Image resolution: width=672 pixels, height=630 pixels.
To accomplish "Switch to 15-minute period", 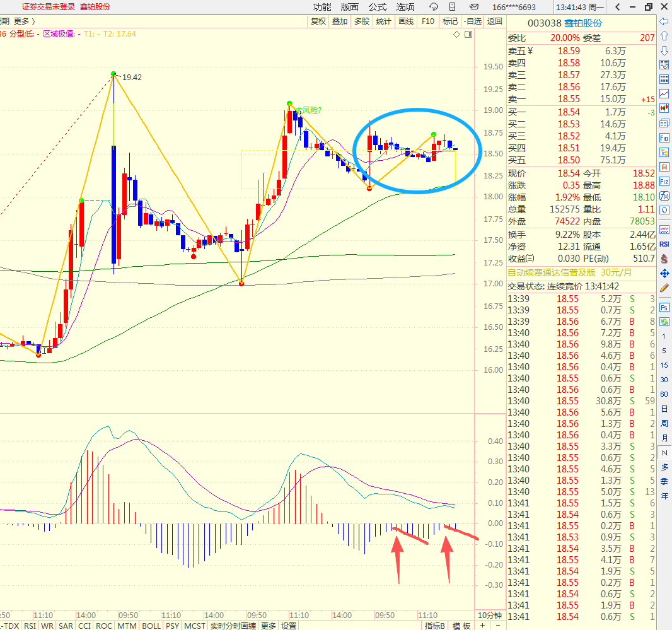I will click(664, 365).
